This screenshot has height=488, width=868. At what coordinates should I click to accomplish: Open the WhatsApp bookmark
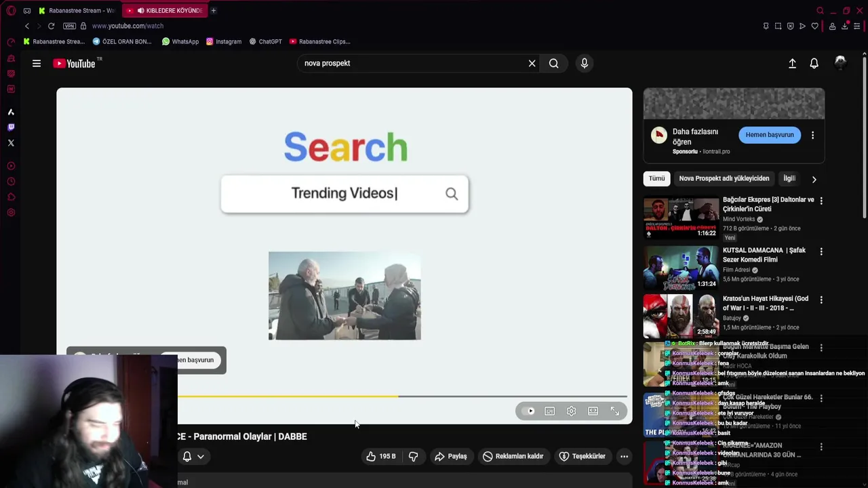180,41
